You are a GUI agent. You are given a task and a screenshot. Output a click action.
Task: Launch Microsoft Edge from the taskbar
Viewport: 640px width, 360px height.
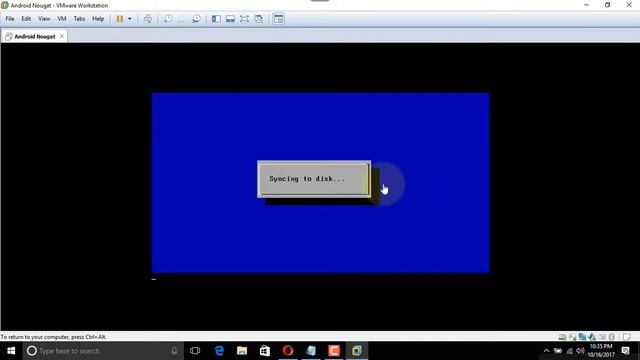click(219, 351)
